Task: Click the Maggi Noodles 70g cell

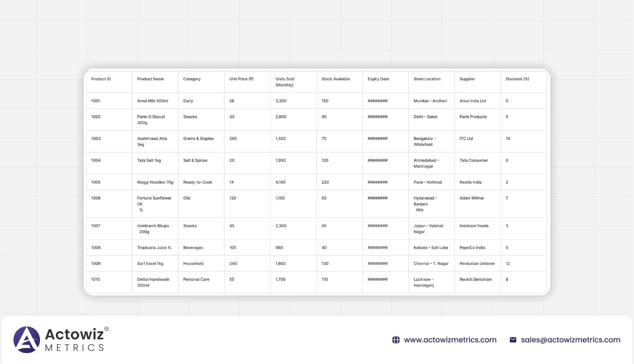Action: (x=155, y=182)
